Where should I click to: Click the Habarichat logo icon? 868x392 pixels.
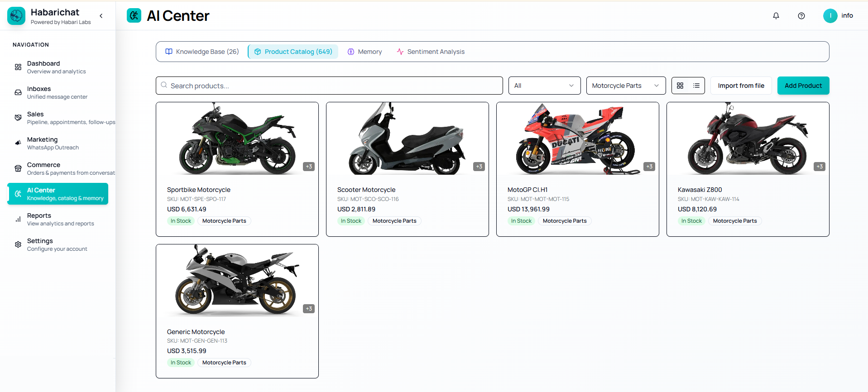point(16,16)
